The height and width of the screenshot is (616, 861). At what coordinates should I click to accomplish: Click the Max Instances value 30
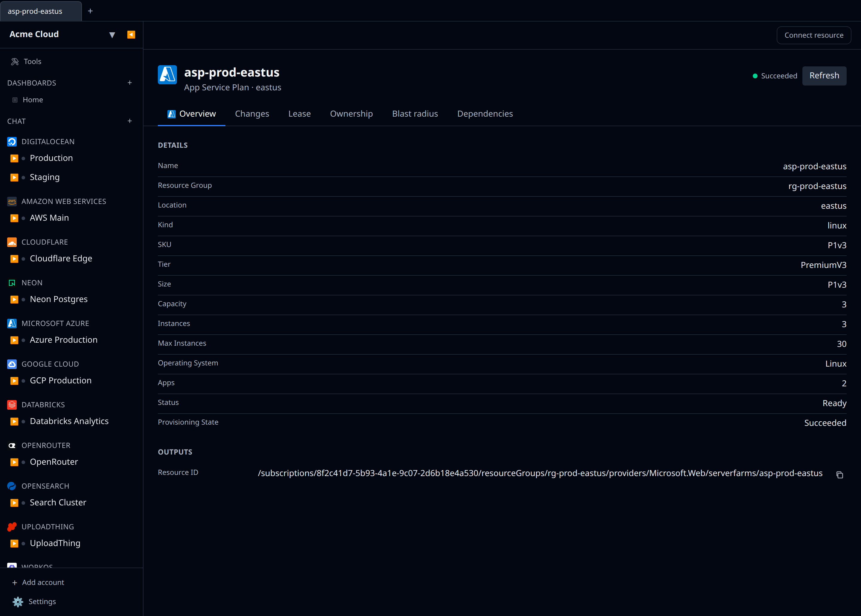pyautogui.click(x=842, y=344)
